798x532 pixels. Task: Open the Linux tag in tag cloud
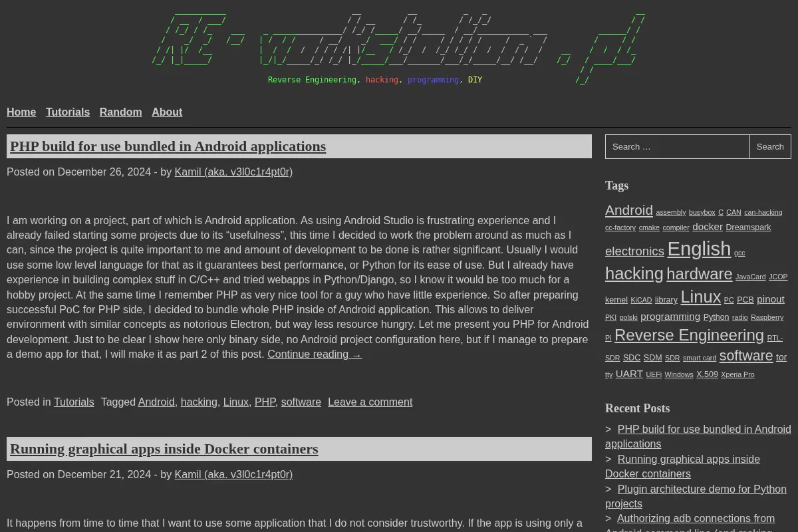tap(701, 297)
